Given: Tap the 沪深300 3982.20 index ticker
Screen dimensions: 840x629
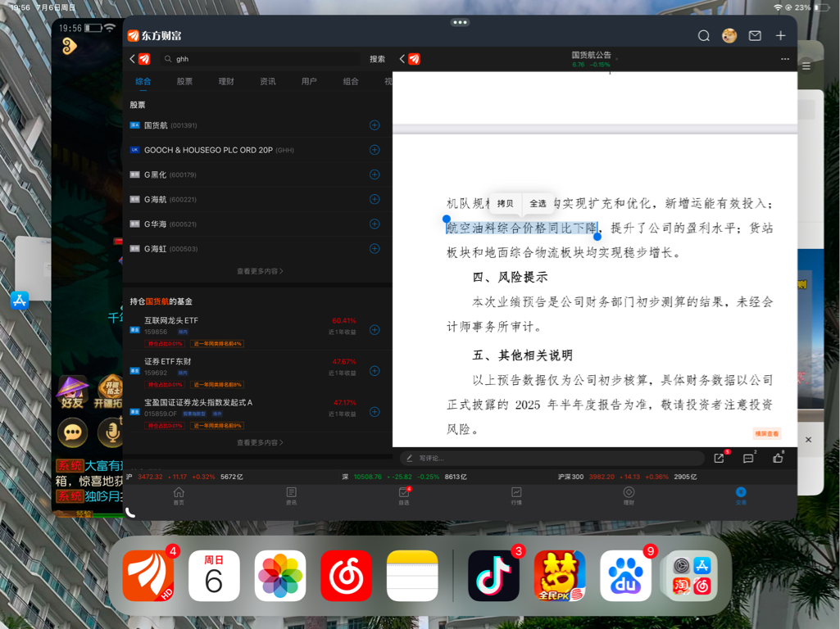Looking at the screenshot, I should click(627, 477).
